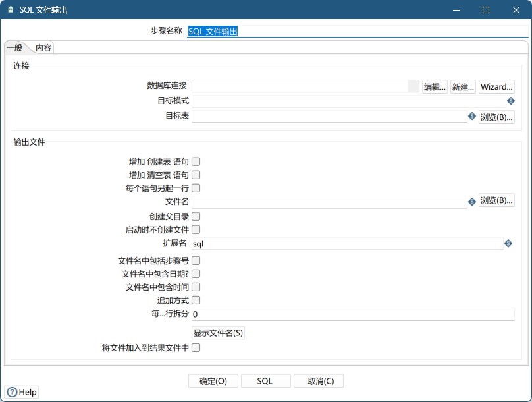The height and width of the screenshot is (402, 532).
Task: Click 新建... to create a connection
Action: (462, 86)
